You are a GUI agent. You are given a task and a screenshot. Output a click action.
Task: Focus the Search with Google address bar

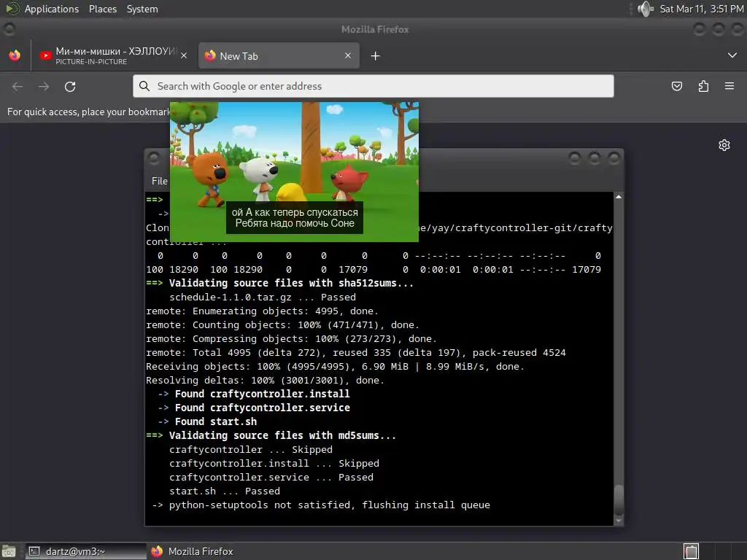click(x=373, y=86)
